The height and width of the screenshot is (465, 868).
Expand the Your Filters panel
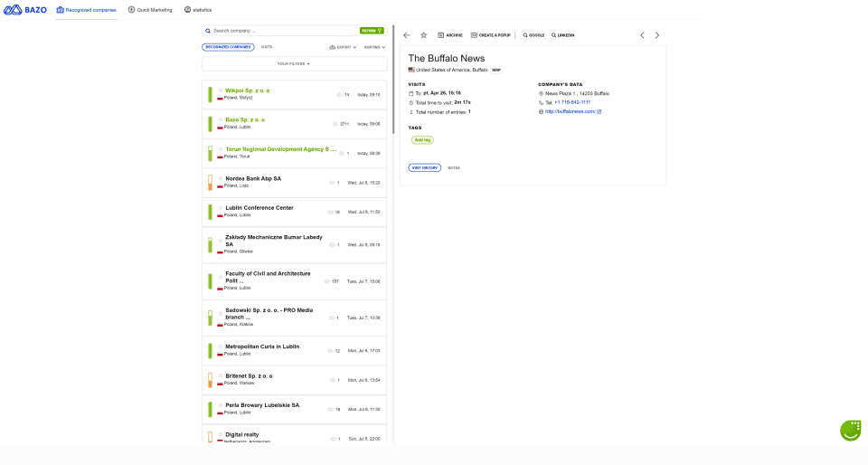[x=294, y=64]
